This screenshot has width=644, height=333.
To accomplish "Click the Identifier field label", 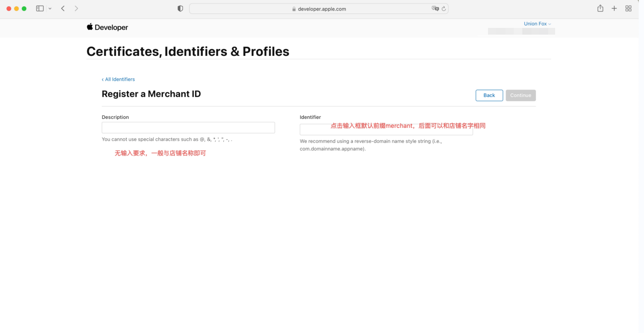I will coord(310,117).
